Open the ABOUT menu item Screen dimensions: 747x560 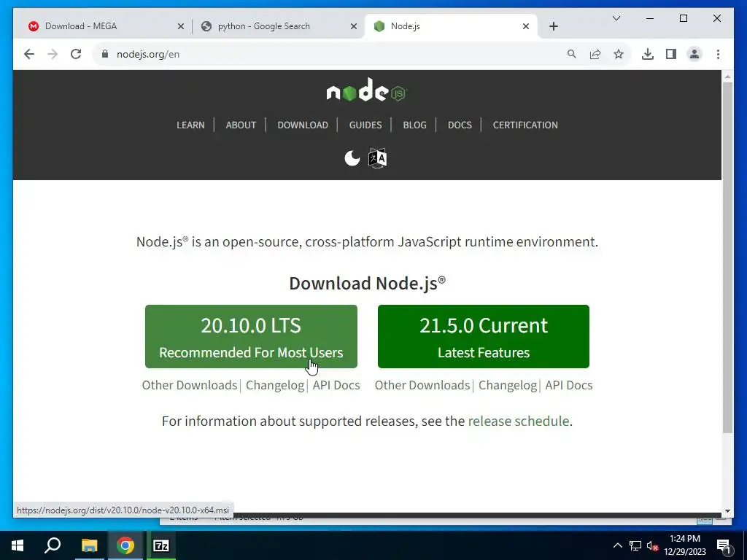tap(241, 125)
